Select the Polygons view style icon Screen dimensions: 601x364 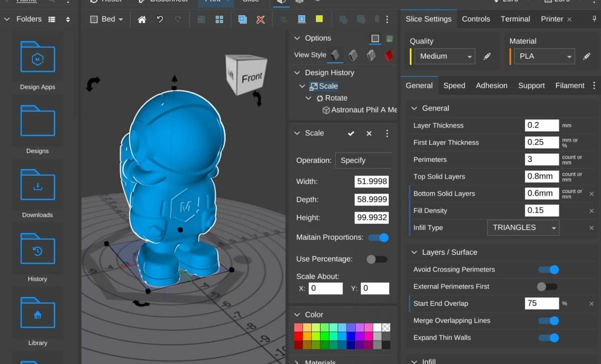pyautogui.click(x=371, y=55)
